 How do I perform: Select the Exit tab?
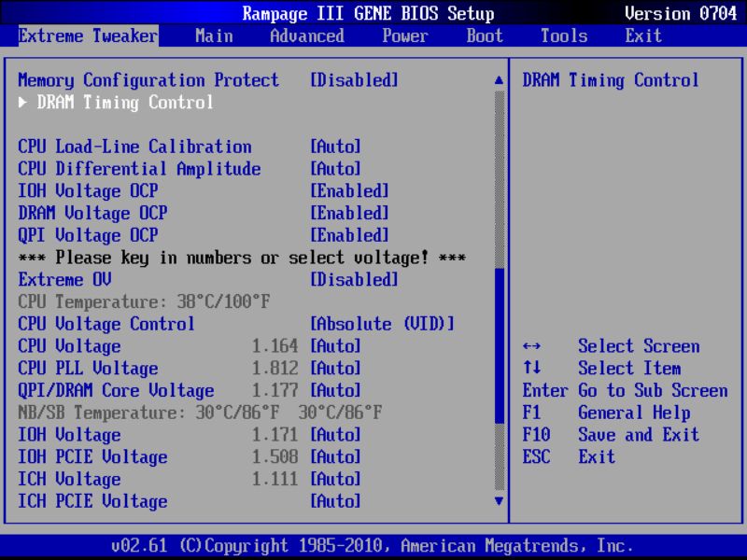[643, 35]
